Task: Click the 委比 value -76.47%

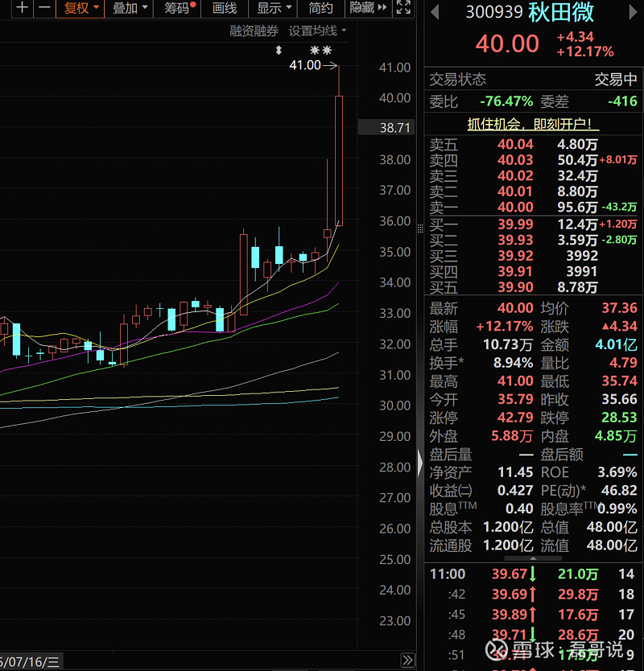Action: [x=506, y=101]
